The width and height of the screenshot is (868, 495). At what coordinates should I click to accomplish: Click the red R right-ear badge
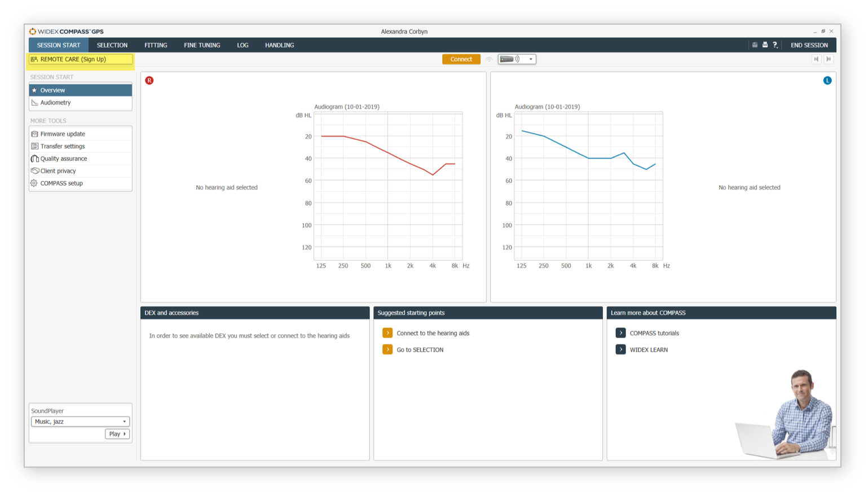149,81
